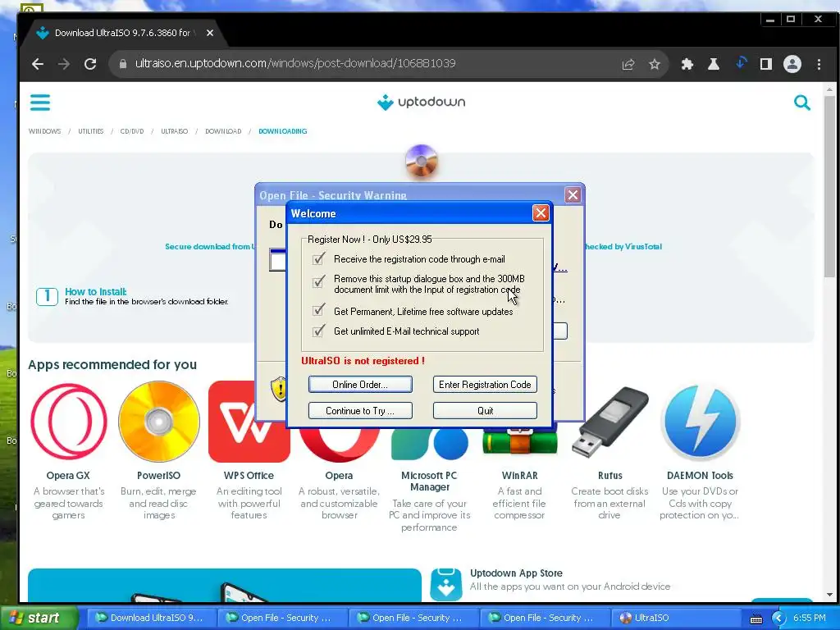
Task: Open the browser extensions puzzle icon
Action: click(687, 64)
